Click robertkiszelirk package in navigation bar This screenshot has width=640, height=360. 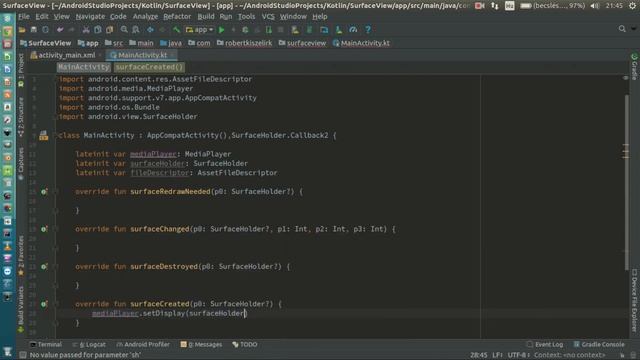244,43
